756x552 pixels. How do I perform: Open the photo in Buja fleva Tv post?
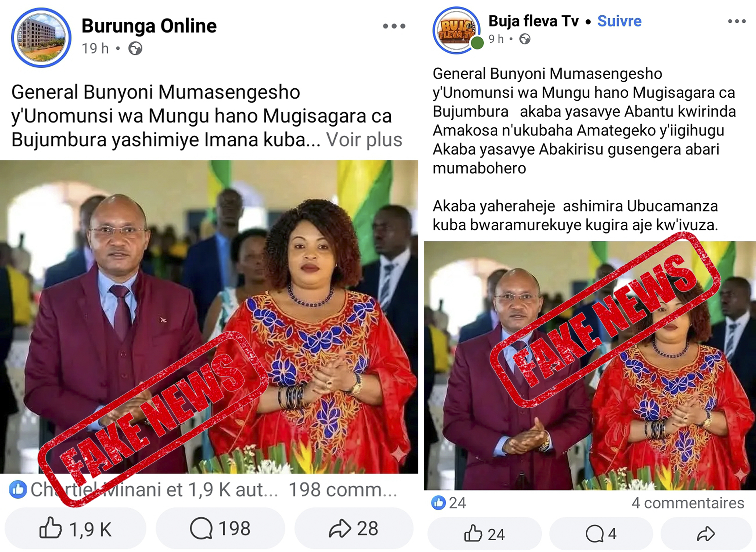click(590, 365)
